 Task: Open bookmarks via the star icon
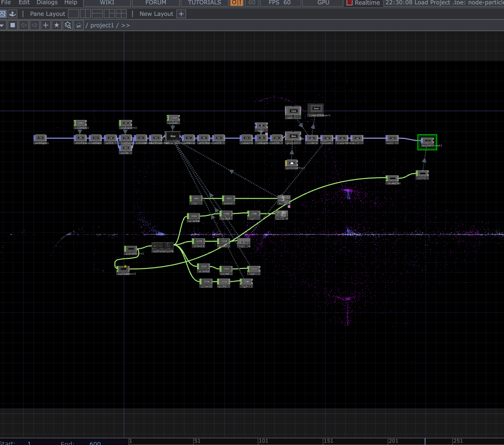pyautogui.click(x=56, y=25)
